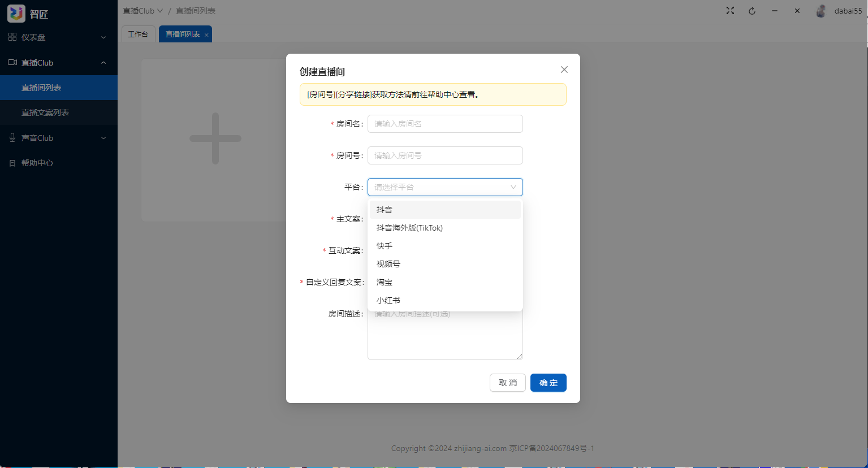Click the 智匠 logo icon
This screenshot has height=468, width=868.
(16, 13)
